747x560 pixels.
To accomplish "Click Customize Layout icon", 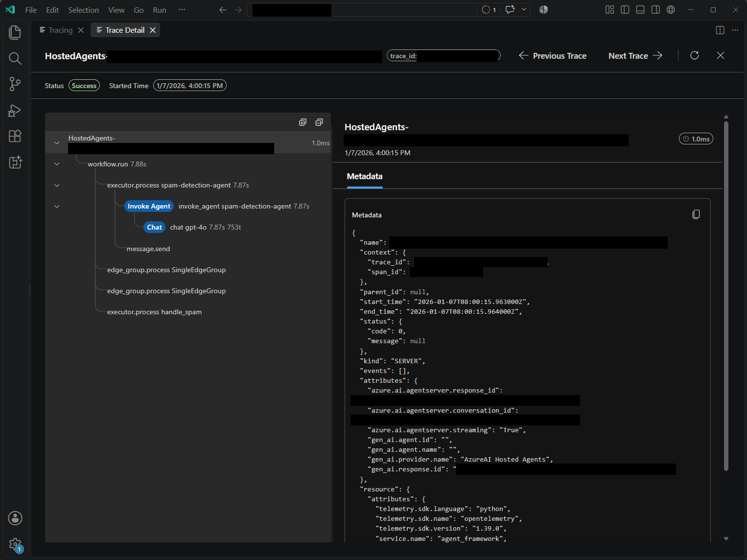I will [x=610, y=10].
